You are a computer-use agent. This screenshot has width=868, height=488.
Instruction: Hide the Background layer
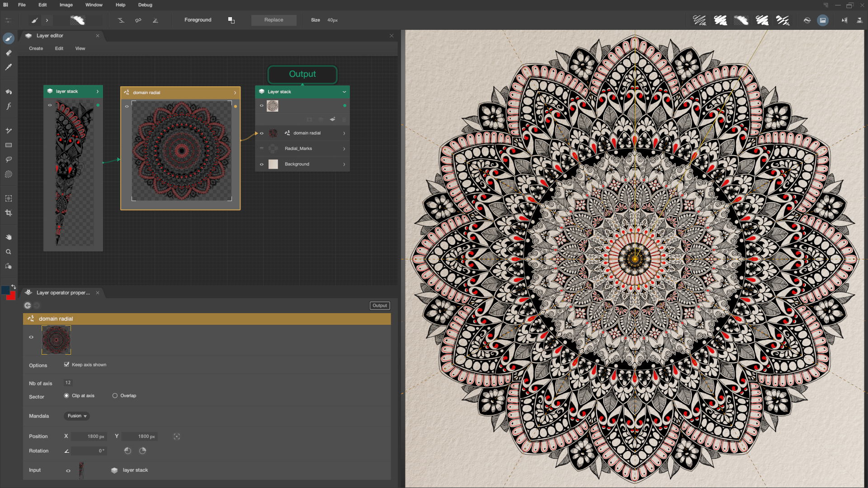click(x=262, y=164)
